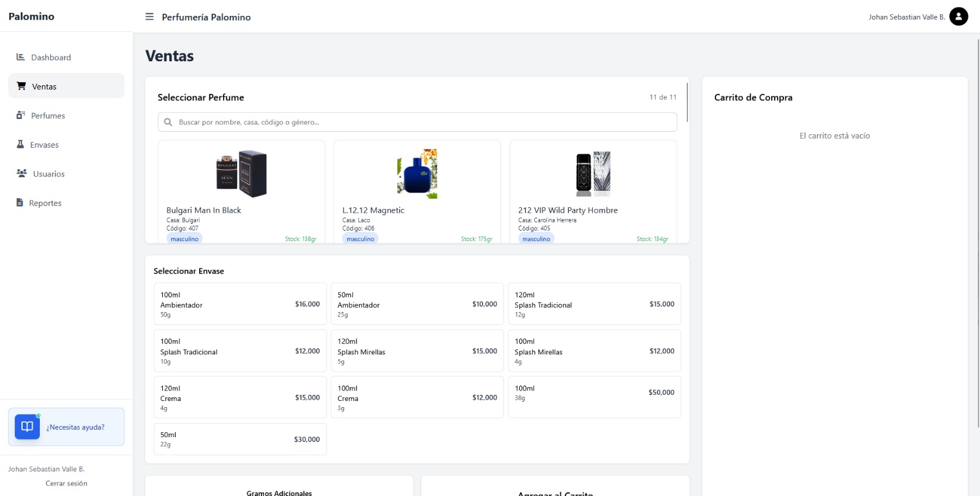Screen dimensions: 980x496
Task: Choose the 100ml Crema $12,000 container
Action: 417,397
